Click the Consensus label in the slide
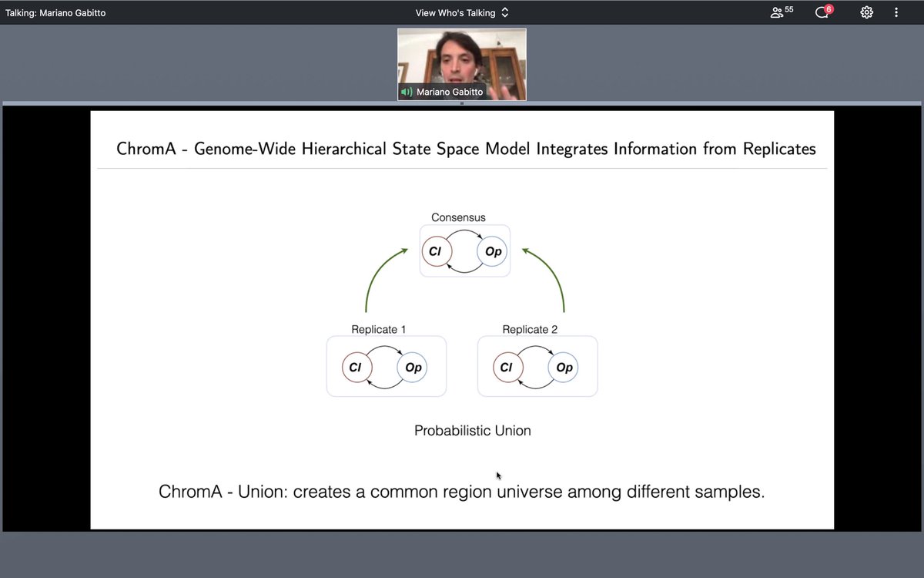 pos(458,217)
